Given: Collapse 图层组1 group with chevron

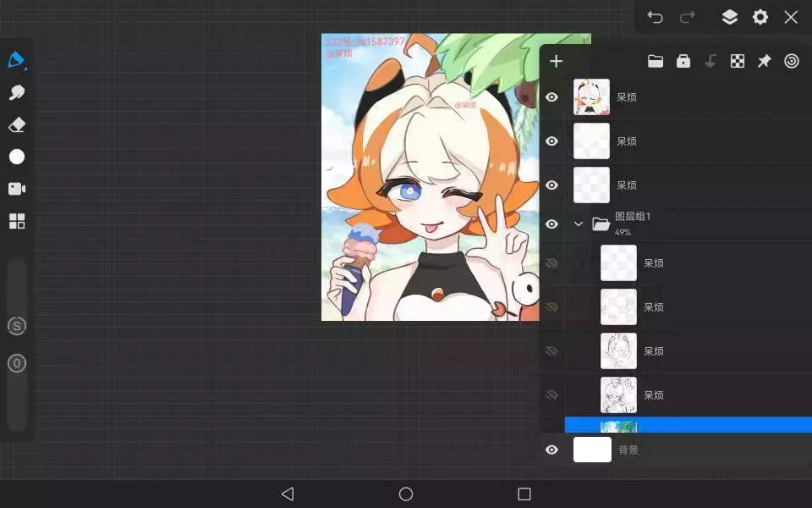Looking at the screenshot, I should [x=579, y=224].
